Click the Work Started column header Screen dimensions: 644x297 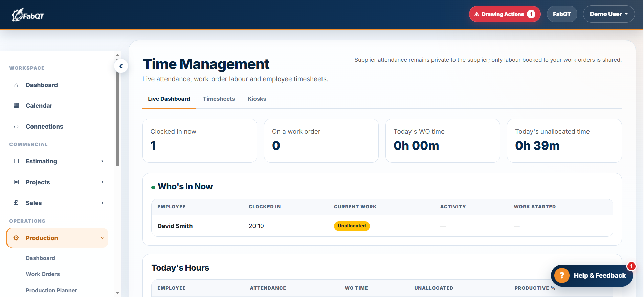click(x=535, y=207)
